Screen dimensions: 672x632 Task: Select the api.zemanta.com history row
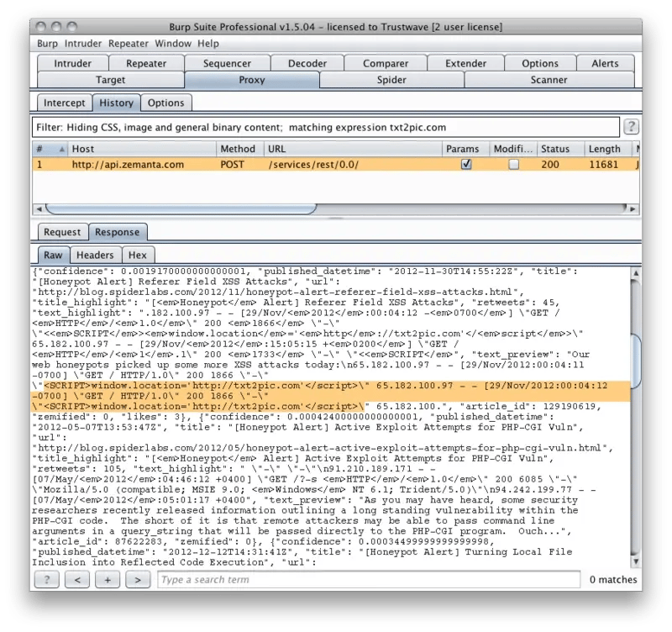(252, 165)
